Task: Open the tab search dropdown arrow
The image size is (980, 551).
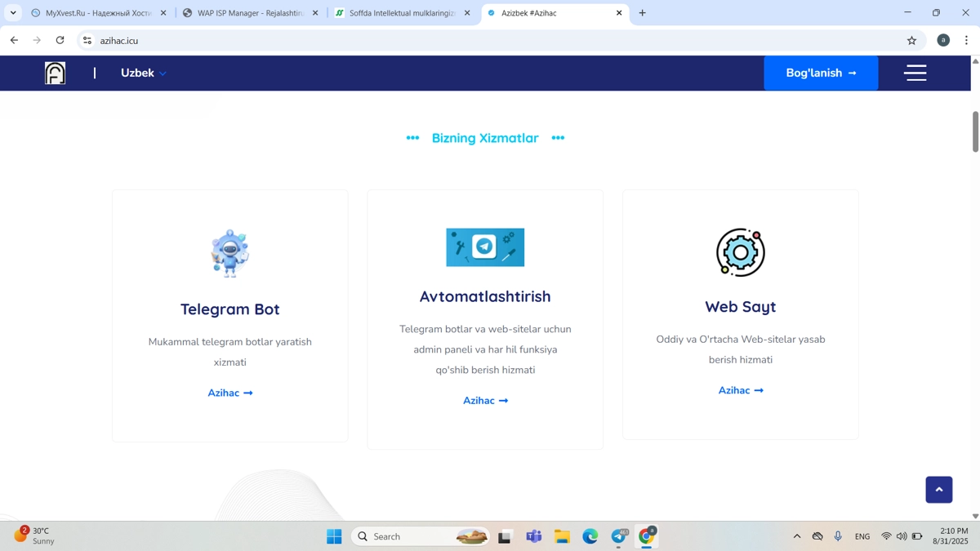Action: coord(13,13)
